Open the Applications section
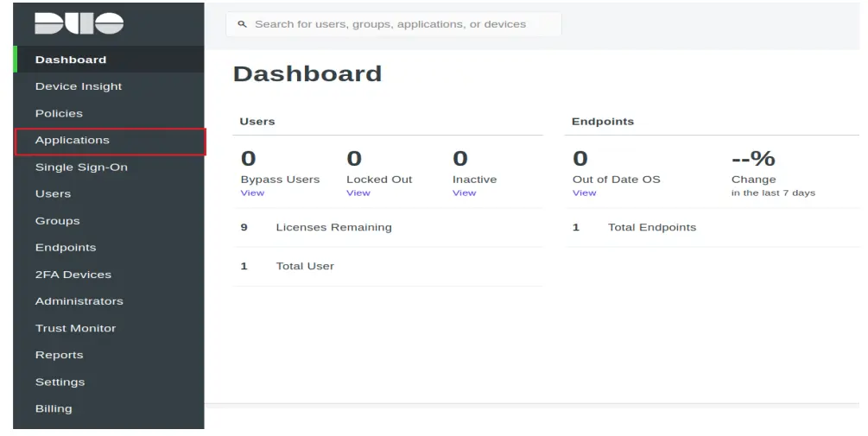This screenshot has height=436, width=868. pos(111,142)
